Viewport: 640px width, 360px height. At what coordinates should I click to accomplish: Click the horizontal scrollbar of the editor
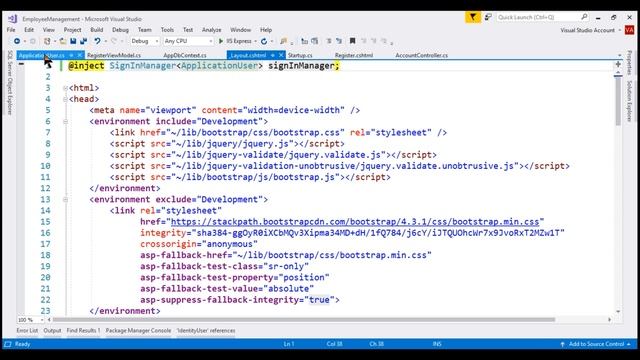point(304,320)
